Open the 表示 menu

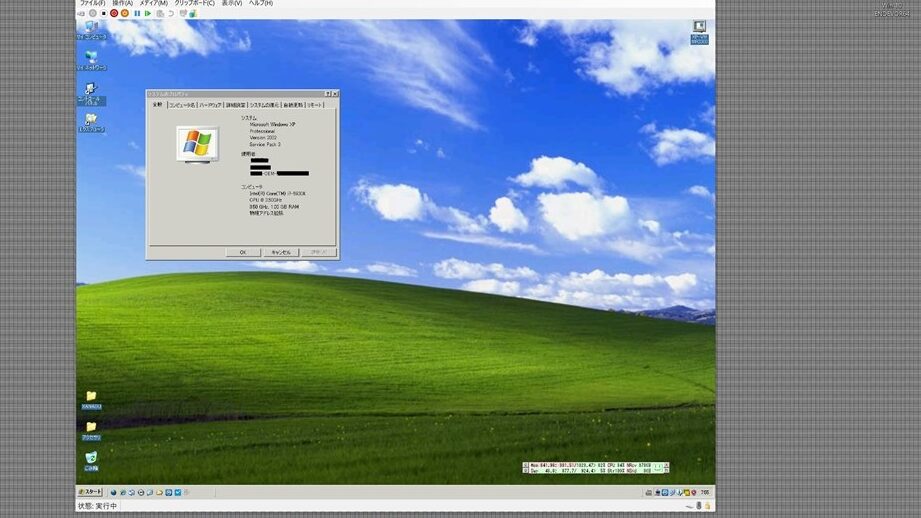pyautogui.click(x=232, y=3)
